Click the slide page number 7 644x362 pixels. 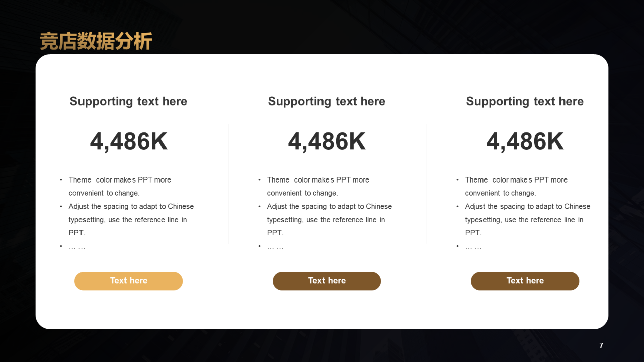click(601, 345)
